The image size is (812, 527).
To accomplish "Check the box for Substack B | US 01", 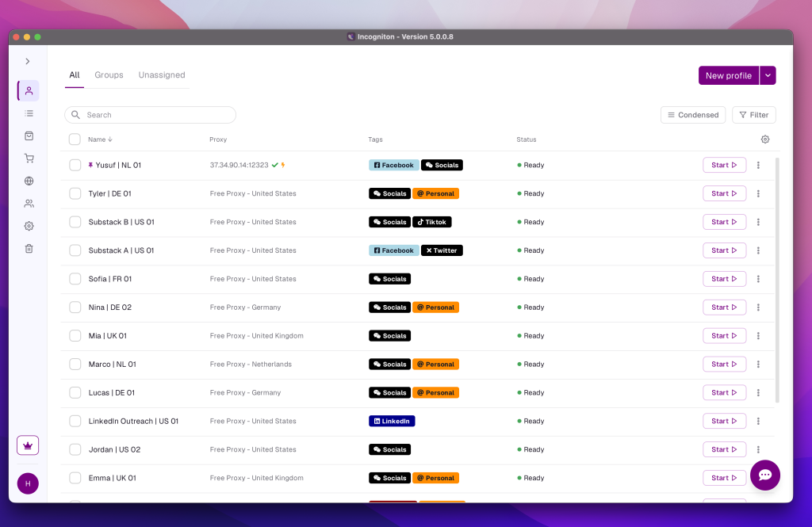I will click(x=75, y=222).
